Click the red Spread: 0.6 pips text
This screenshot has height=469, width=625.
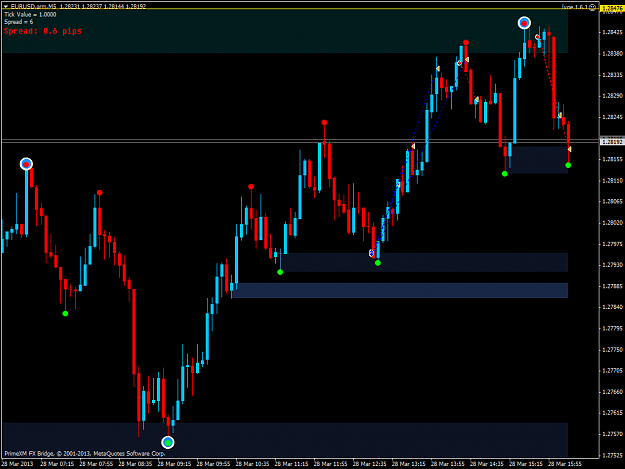43,31
